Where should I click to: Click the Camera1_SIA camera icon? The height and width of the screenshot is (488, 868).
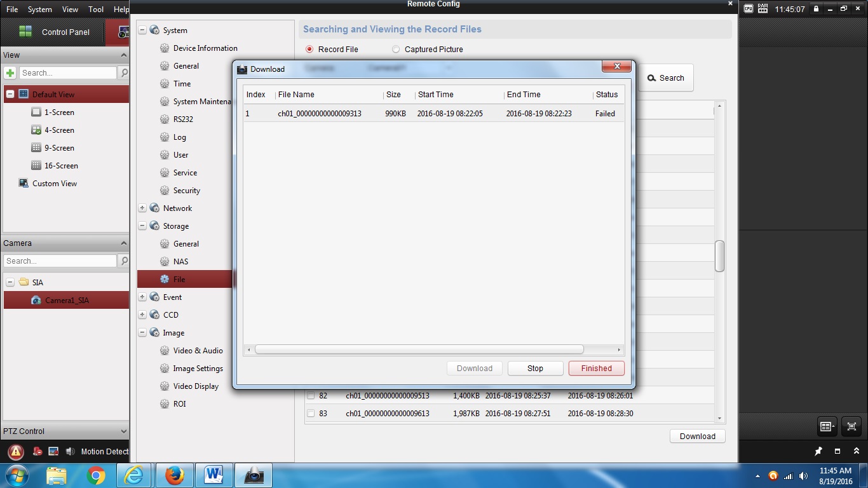click(36, 301)
